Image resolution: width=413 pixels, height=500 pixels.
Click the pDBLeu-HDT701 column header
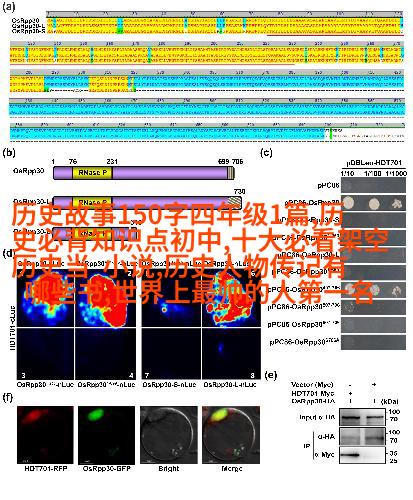tap(374, 163)
